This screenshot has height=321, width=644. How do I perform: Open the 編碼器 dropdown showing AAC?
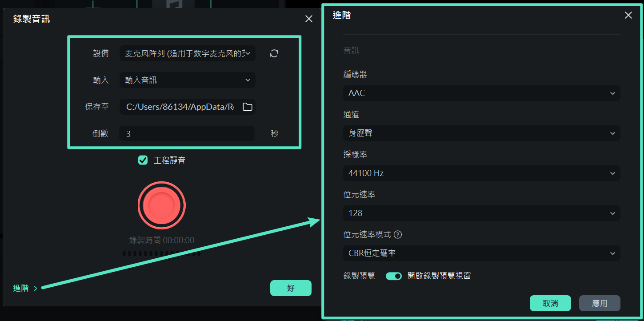[481, 93]
